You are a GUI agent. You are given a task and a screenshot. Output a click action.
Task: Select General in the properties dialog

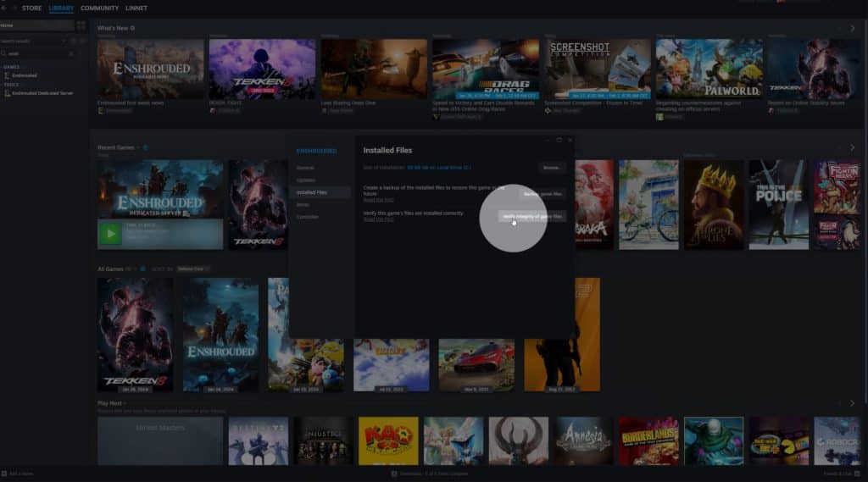(x=305, y=168)
